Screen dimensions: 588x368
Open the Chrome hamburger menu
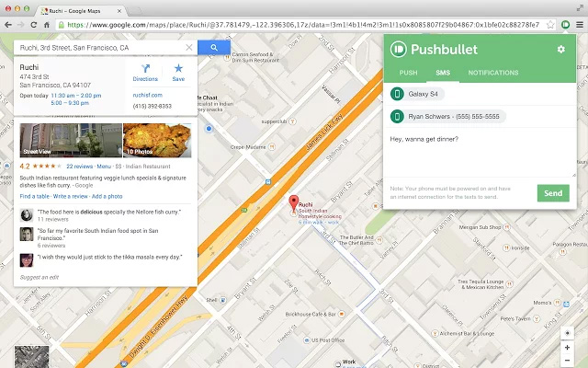579,25
